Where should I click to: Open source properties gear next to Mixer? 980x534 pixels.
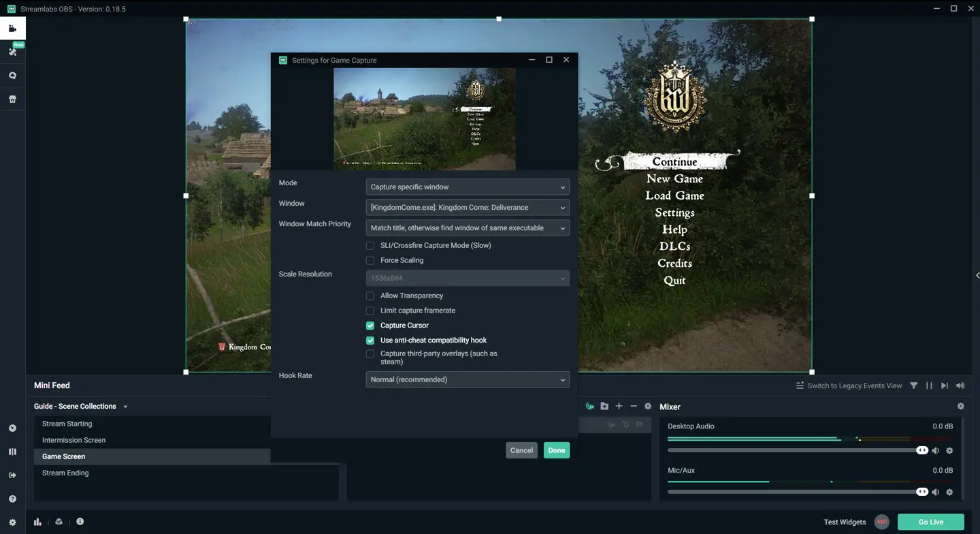tap(648, 406)
